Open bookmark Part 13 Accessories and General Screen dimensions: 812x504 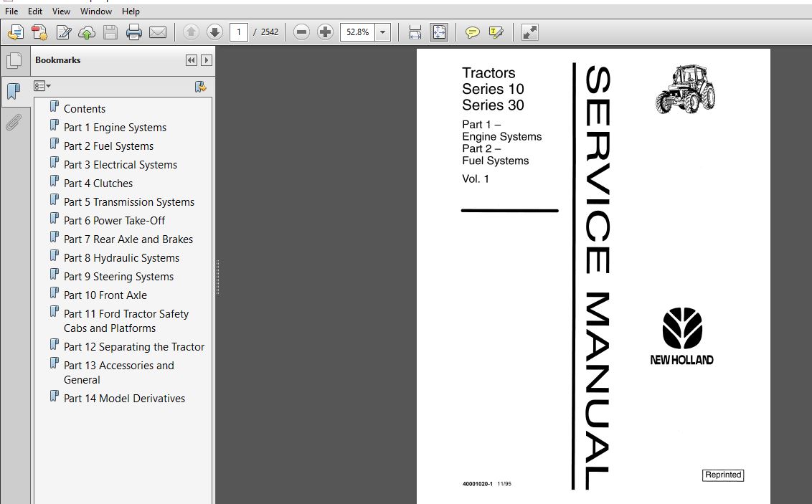point(118,373)
